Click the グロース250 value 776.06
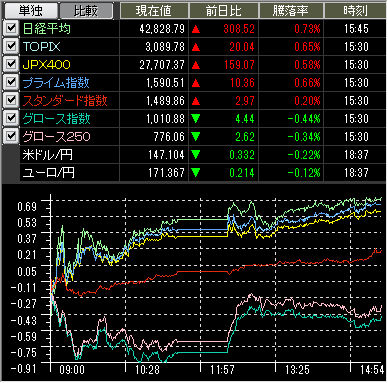 (x=169, y=137)
